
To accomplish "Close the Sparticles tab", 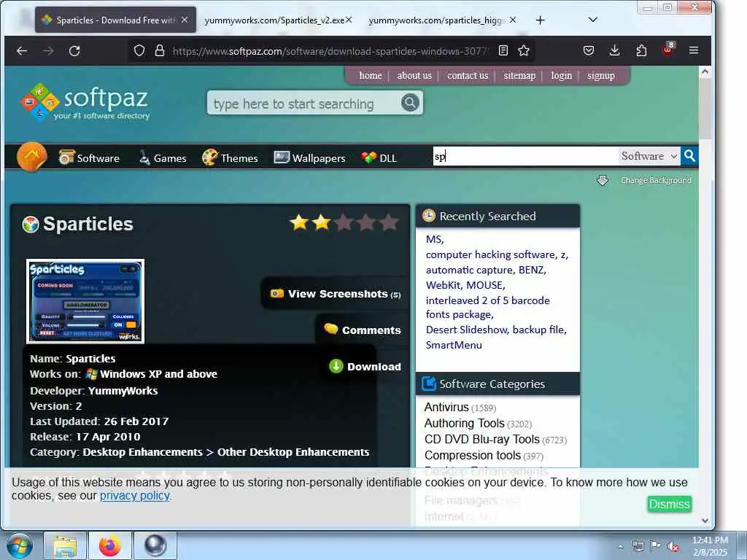I will [x=185, y=20].
